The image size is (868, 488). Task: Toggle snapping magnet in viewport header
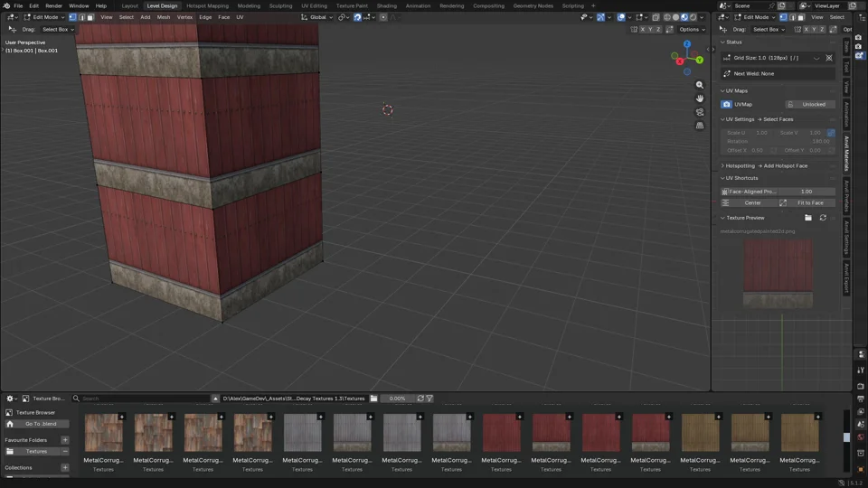point(357,17)
